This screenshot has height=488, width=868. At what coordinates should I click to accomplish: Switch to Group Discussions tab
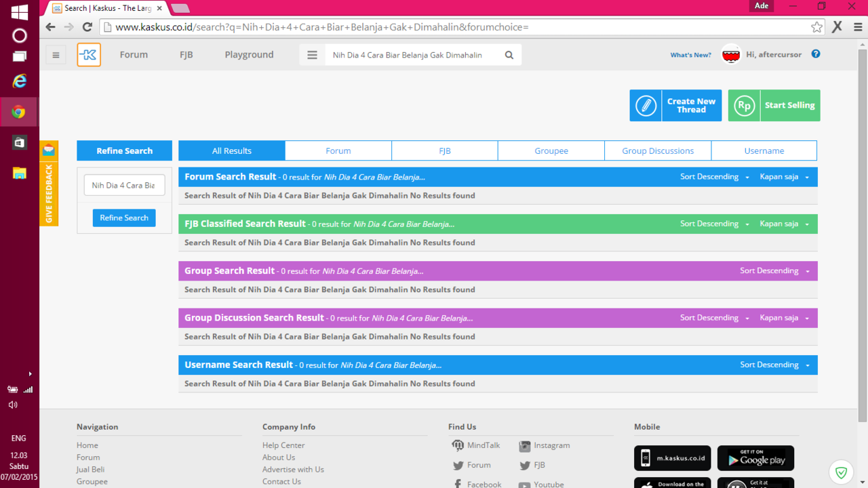pyautogui.click(x=658, y=151)
